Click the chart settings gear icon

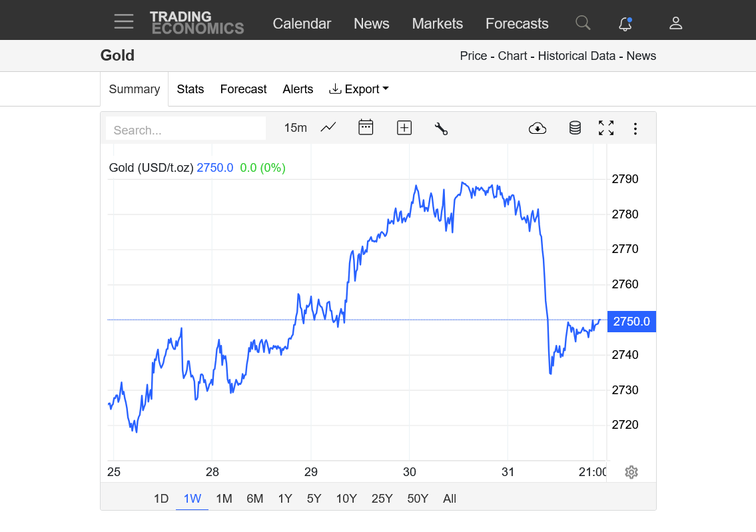click(631, 472)
